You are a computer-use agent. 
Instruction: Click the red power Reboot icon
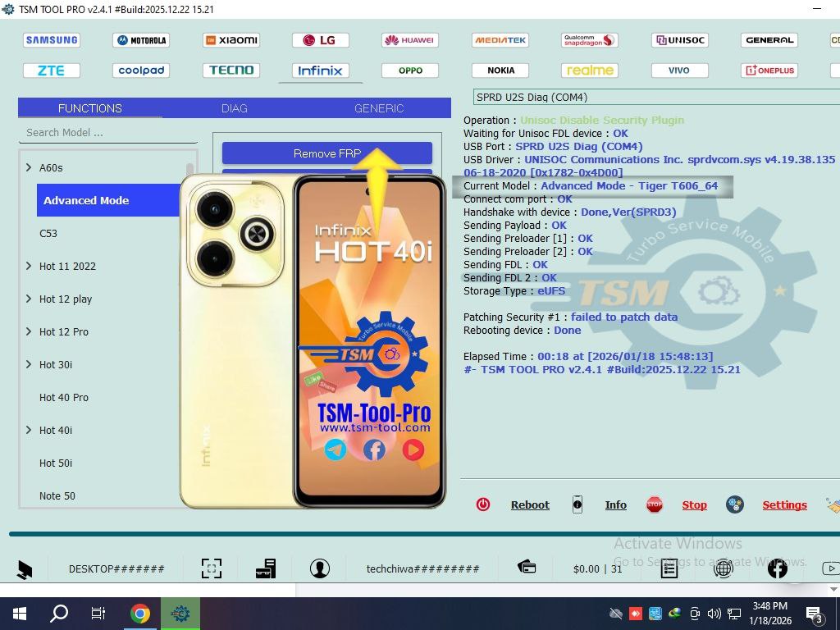[483, 504]
